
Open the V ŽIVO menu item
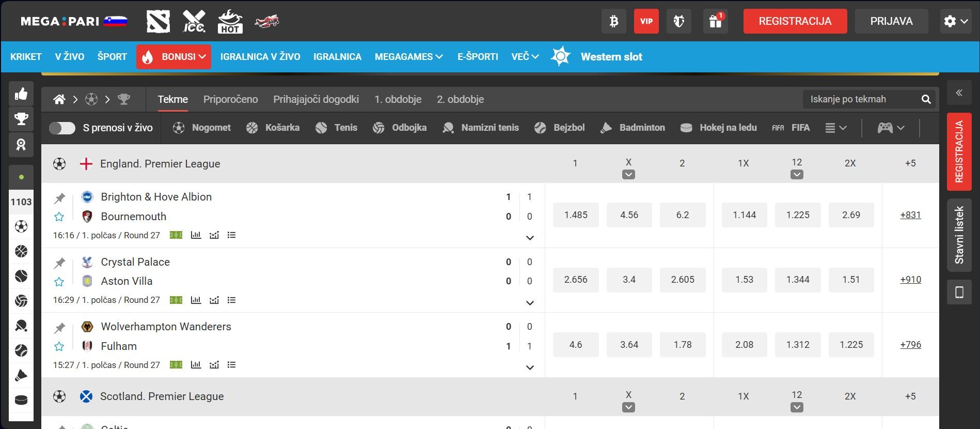(70, 57)
